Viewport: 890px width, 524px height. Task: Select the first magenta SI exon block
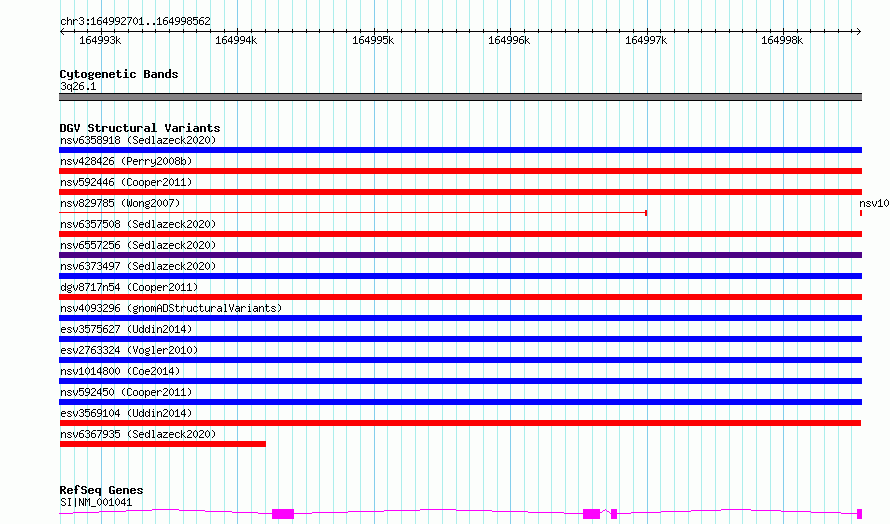pyautogui.click(x=283, y=514)
